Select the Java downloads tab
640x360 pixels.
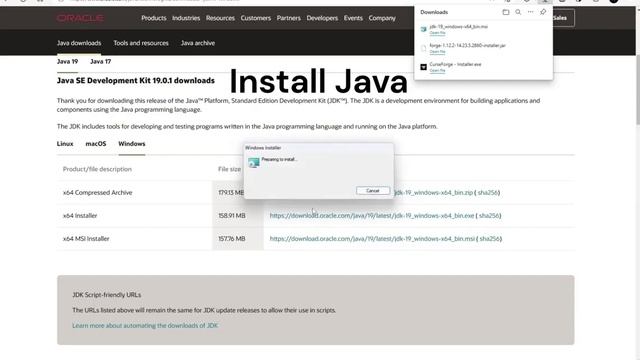click(x=79, y=43)
